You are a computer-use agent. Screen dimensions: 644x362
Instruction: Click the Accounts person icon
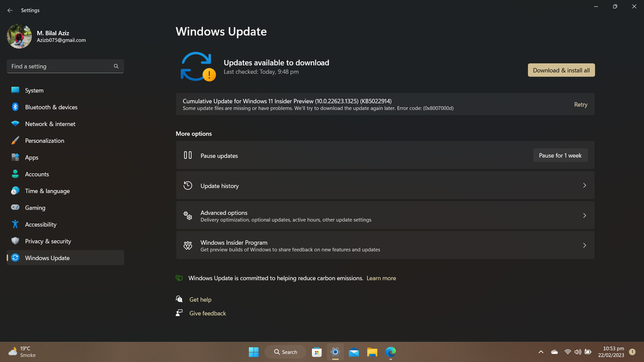[x=15, y=174]
